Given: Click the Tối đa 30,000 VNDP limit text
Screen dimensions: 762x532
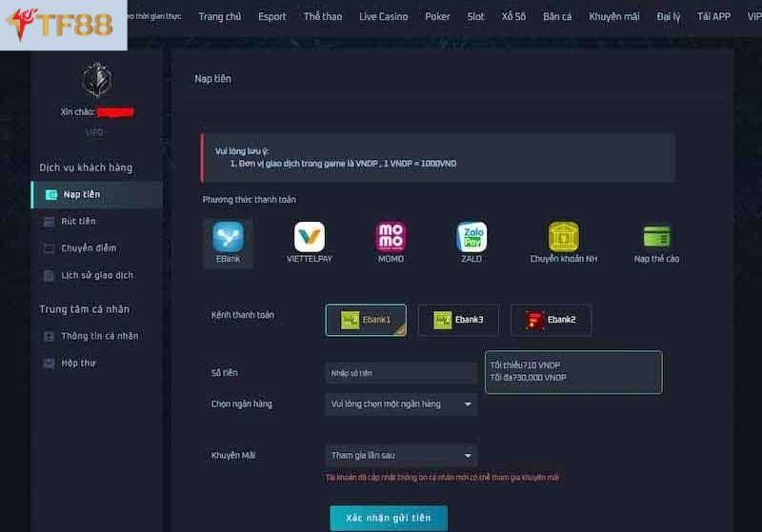Looking at the screenshot, I should pyautogui.click(x=529, y=378).
